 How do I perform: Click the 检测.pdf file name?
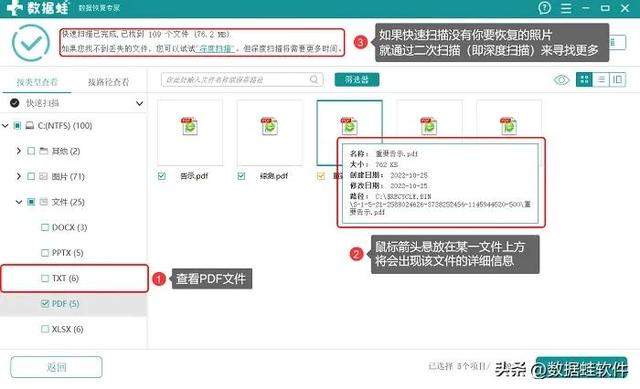pos(273,176)
